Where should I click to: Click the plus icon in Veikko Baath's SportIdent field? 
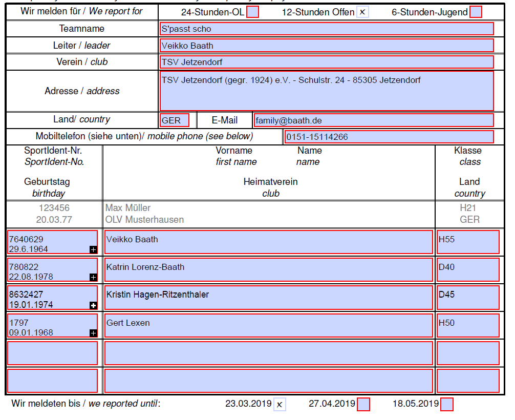[x=93, y=249]
